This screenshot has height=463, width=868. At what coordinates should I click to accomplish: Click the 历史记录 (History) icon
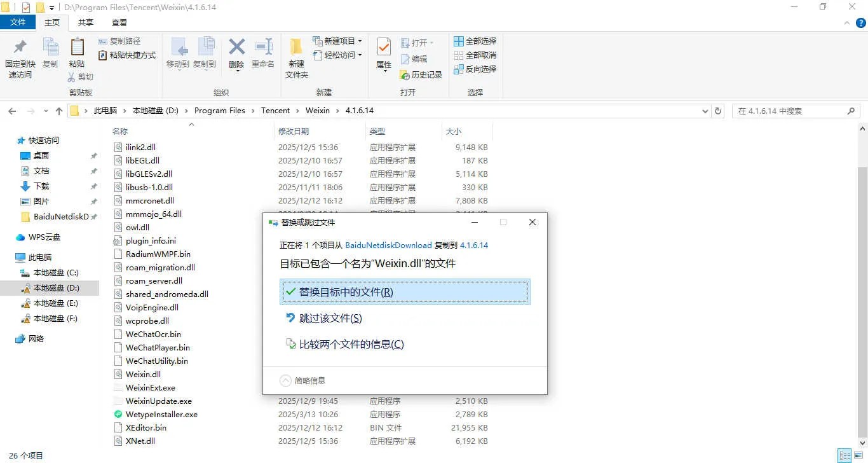pos(421,74)
